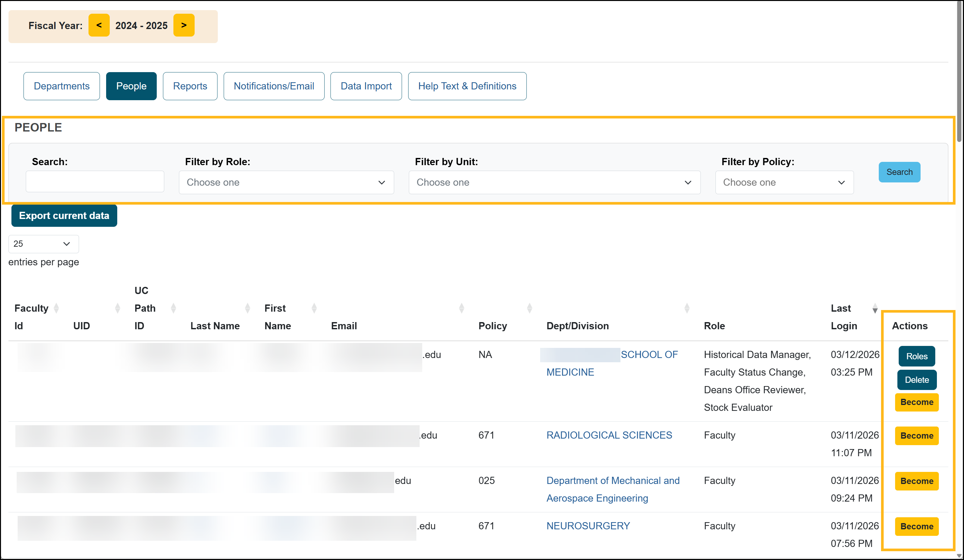Sort by UC Path ID column
964x560 pixels.
coord(173,308)
